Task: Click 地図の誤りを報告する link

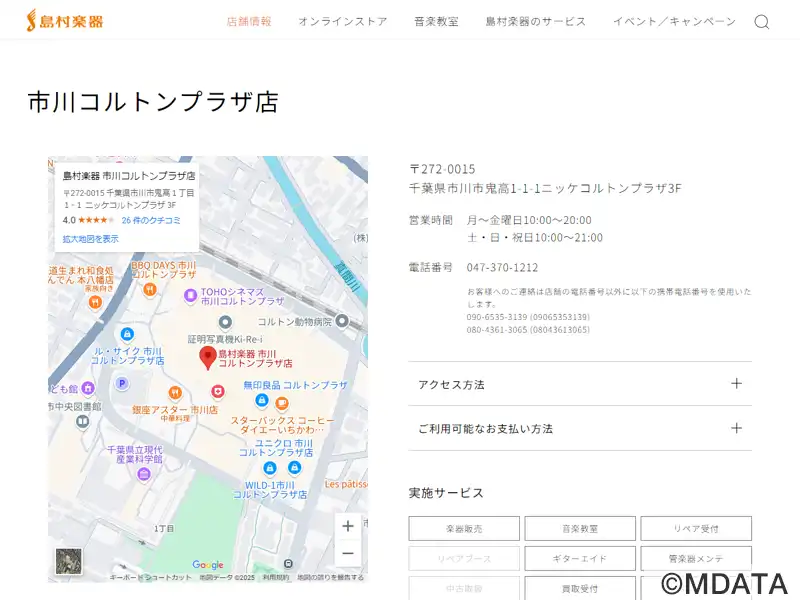Action: click(x=331, y=578)
